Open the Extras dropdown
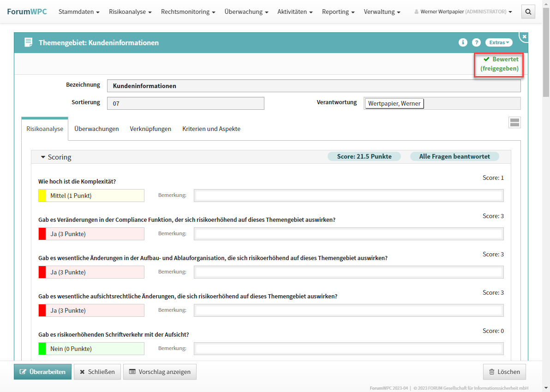 [499, 42]
